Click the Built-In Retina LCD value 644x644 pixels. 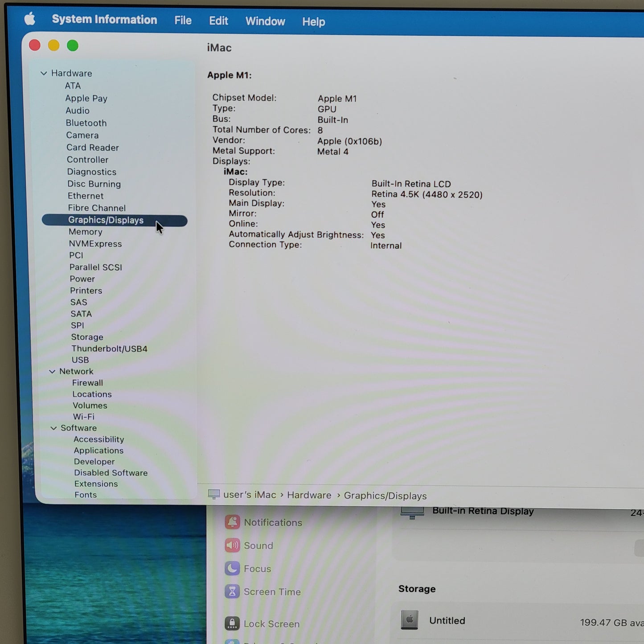click(411, 184)
